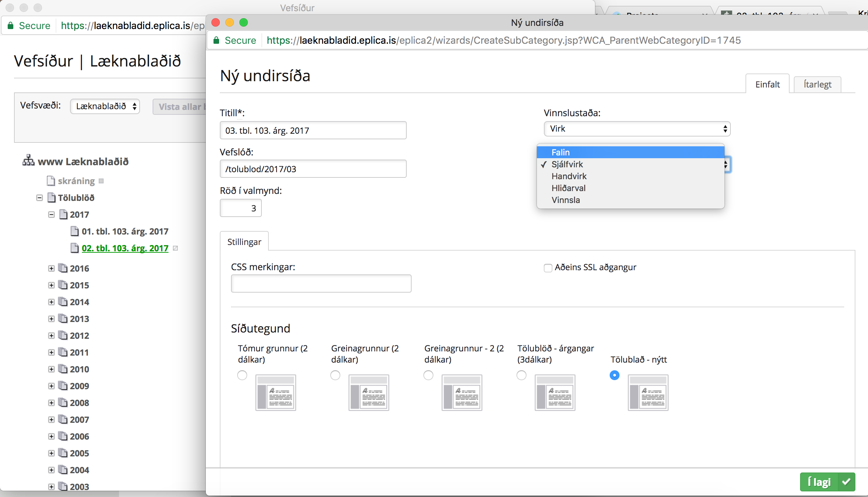Click the CSS merkingar text field
Screen dimensions: 868x497
321,283
